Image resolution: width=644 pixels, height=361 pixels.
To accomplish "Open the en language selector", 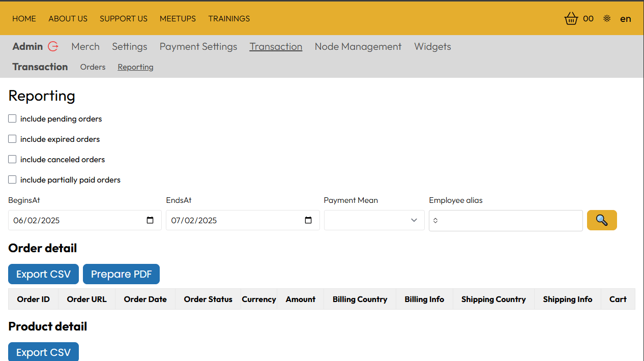I will tap(625, 19).
